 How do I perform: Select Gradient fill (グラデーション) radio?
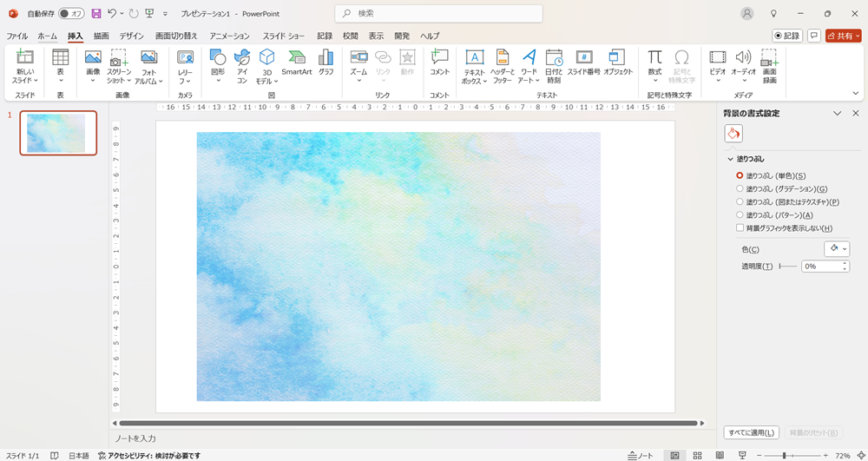(740, 188)
